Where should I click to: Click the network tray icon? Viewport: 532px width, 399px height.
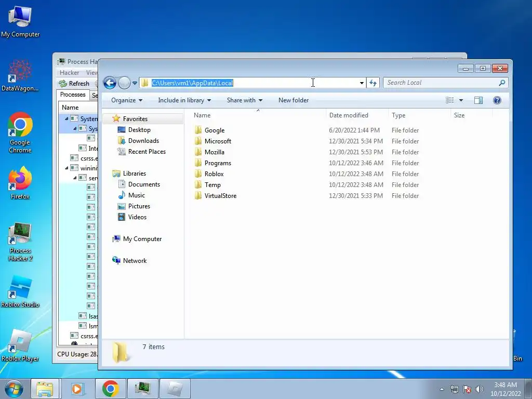[x=455, y=389]
